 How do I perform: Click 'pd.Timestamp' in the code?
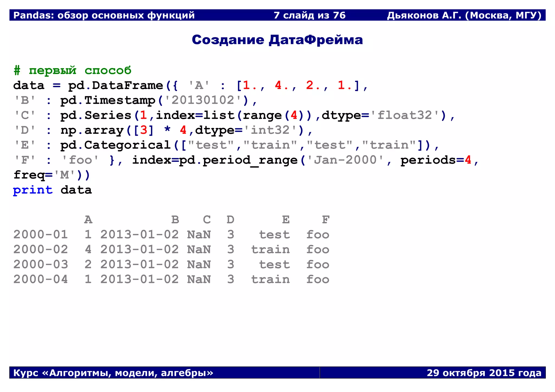point(108,100)
